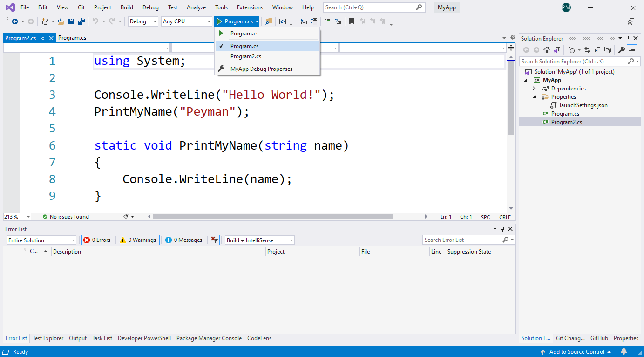Click the Solution Explorer Home icon
Viewport: 644px width, 357px height.
coord(547,50)
